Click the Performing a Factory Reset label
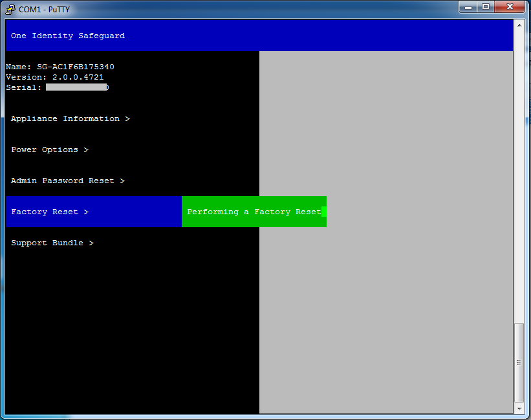Screen dimensions: 531x420 coord(254,212)
